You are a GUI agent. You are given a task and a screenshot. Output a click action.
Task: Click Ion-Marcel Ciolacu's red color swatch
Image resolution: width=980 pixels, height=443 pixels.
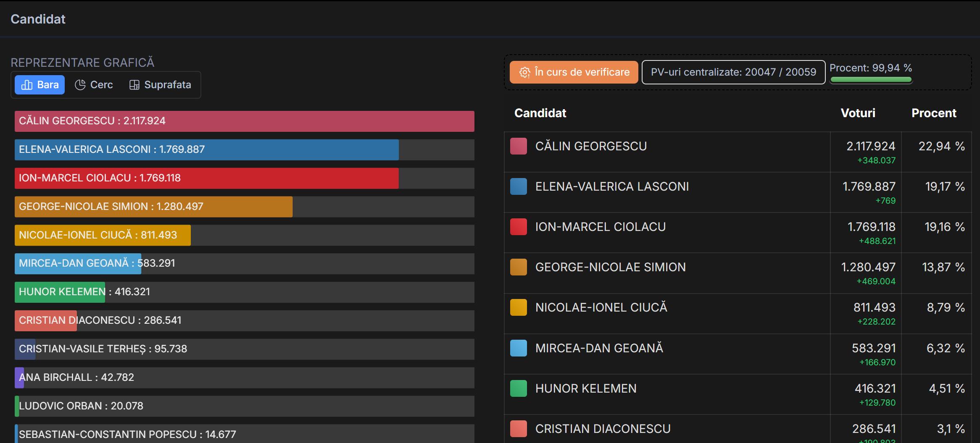(x=518, y=227)
